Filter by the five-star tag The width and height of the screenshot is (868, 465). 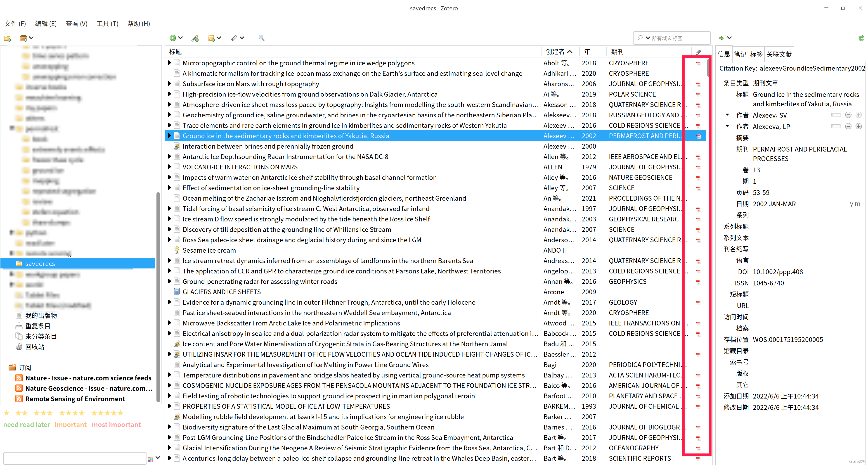coord(107,413)
